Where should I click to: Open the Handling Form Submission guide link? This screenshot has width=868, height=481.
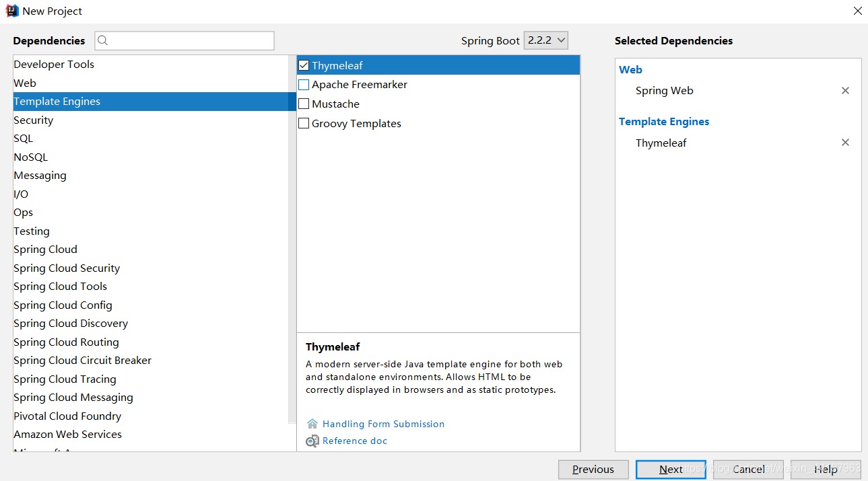point(383,424)
